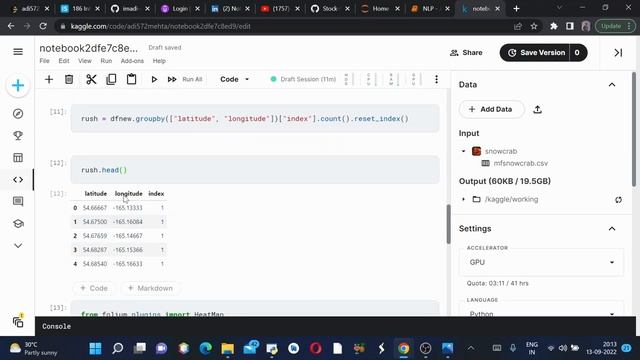Open the Python language dropdown
Viewport: 640px width, 360px height.
(542, 309)
